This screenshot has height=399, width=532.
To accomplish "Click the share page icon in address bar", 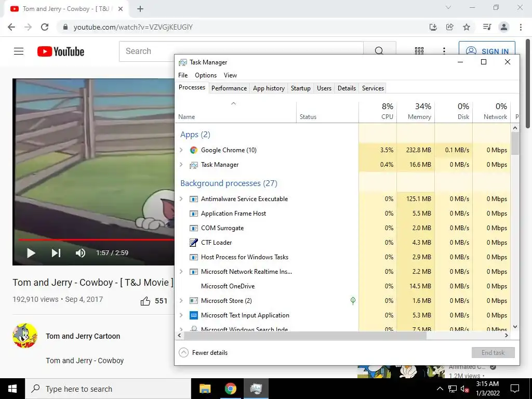I will click(450, 27).
